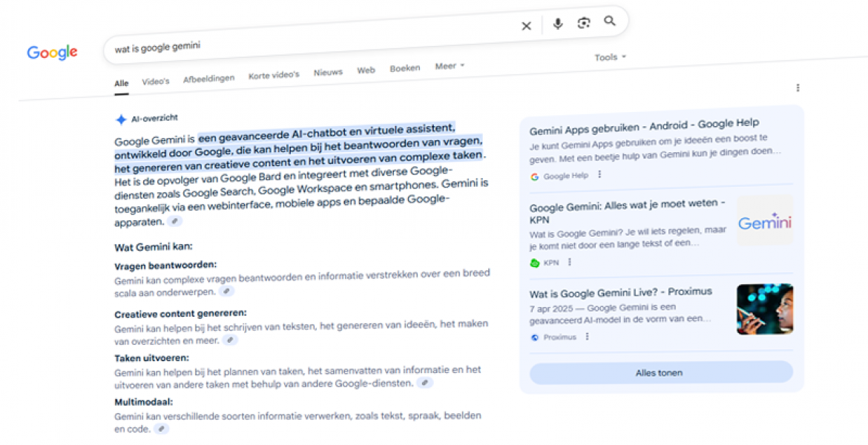
Task: Open the Nieuws tab
Action: click(x=328, y=73)
